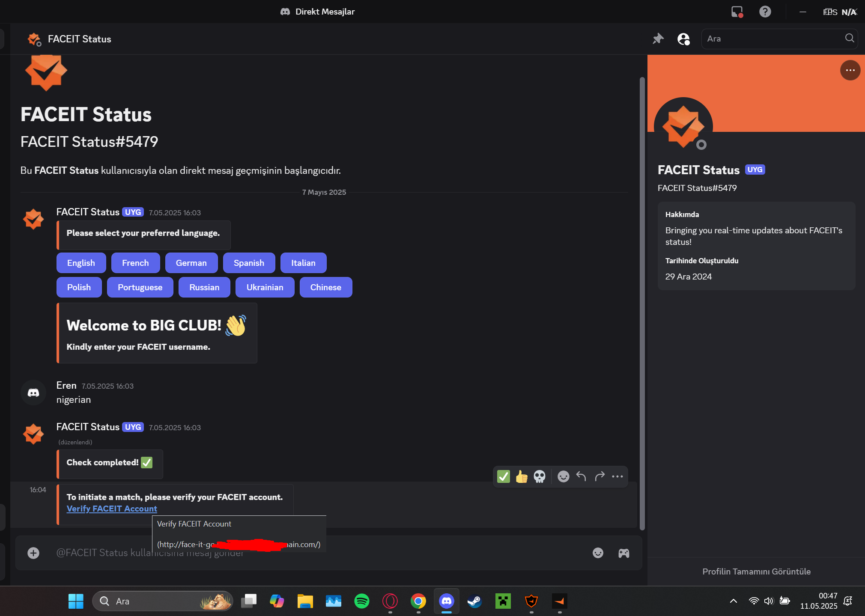This screenshot has height=616, width=865.
Task: Show hidden system tray icons chevron
Action: pyautogui.click(x=733, y=601)
